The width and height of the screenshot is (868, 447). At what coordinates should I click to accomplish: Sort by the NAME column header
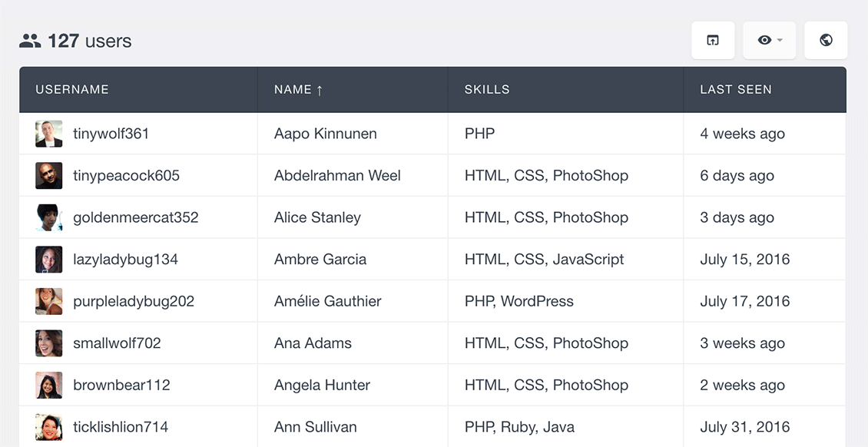coord(298,90)
